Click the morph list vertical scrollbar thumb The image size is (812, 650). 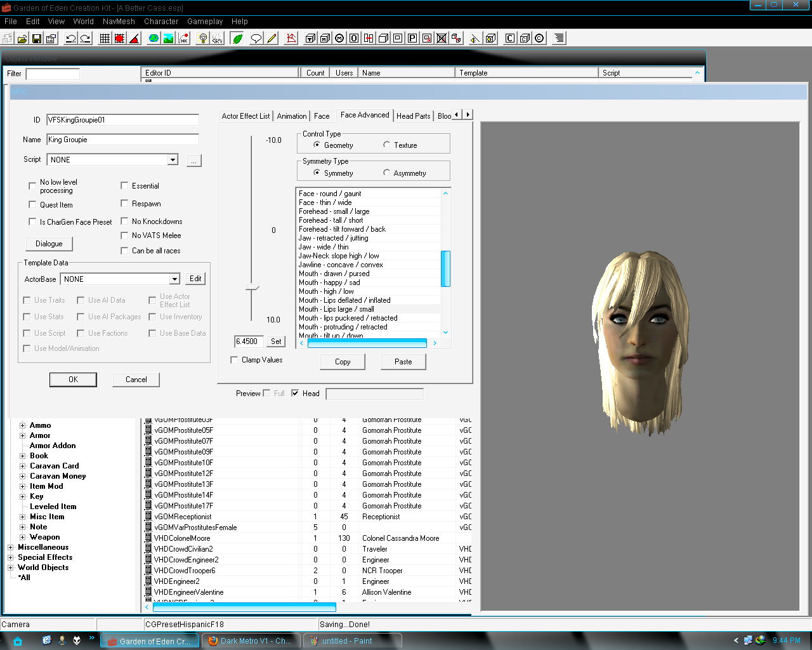[x=445, y=269]
